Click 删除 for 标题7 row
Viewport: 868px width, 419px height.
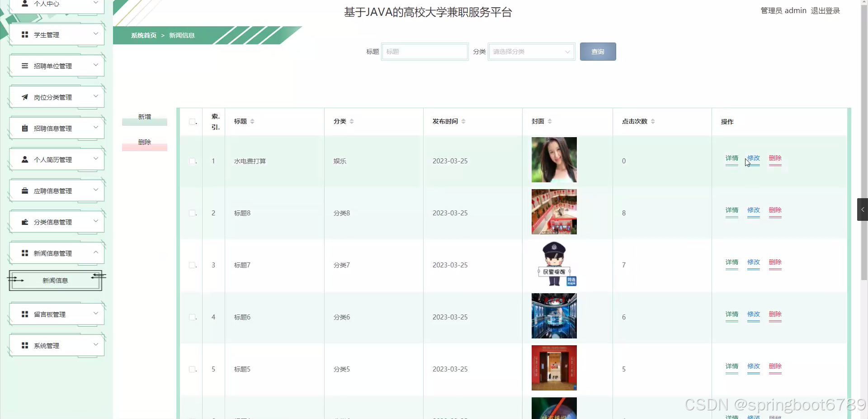[775, 263]
